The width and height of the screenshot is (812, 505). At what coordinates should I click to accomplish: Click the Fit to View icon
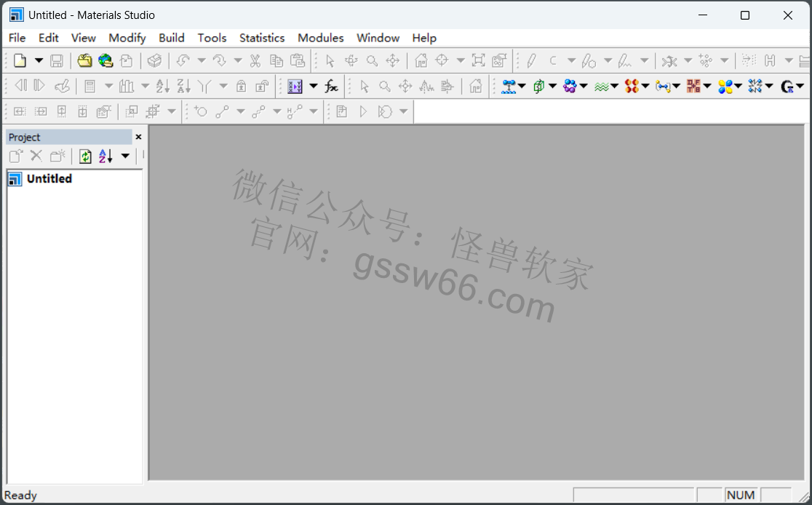tap(479, 60)
